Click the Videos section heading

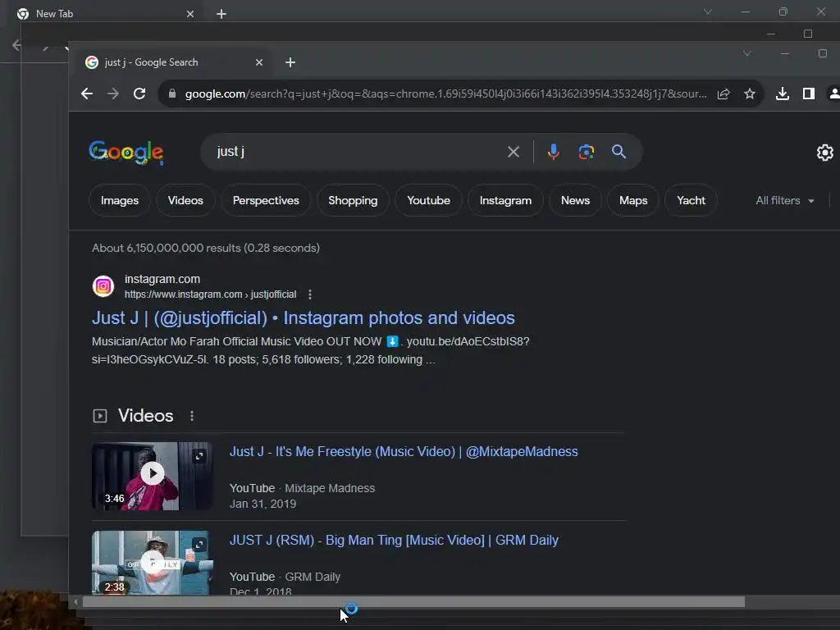[x=145, y=416]
